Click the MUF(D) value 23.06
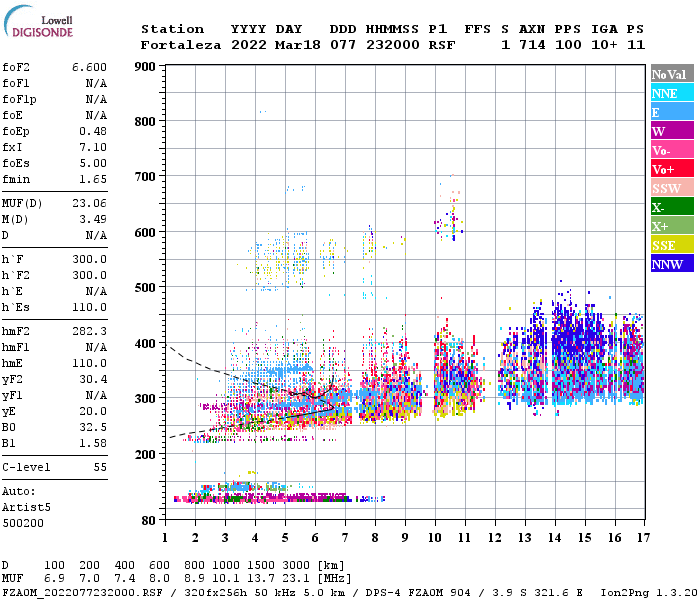The height and width of the screenshot is (600, 700). [89, 204]
